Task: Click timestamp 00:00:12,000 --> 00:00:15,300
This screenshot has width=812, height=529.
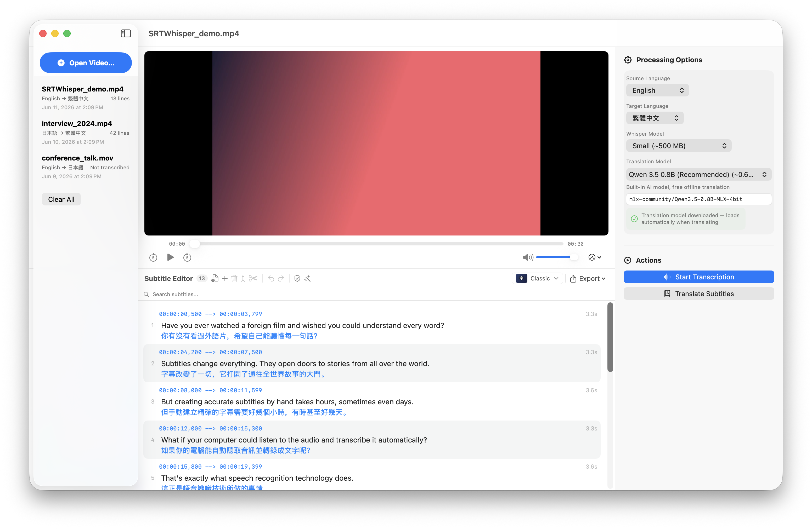Action: pyautogui.click(x=210, y=428)
